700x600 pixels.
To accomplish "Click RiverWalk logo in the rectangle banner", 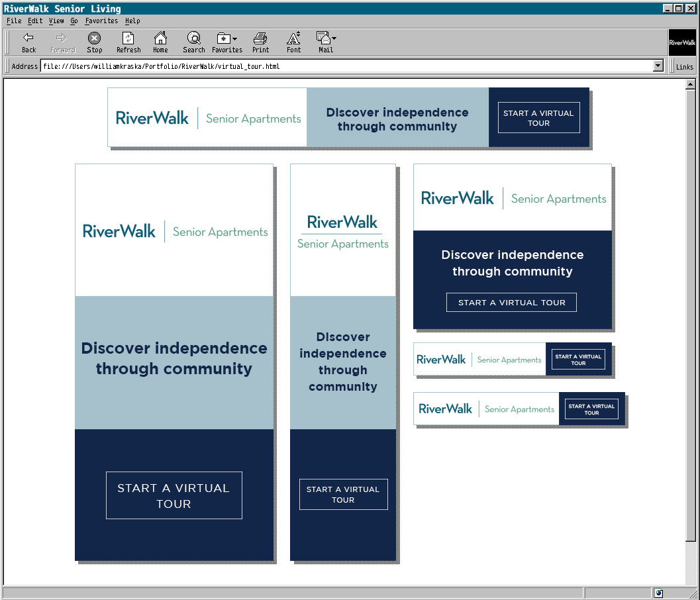I will pos(458,198).
